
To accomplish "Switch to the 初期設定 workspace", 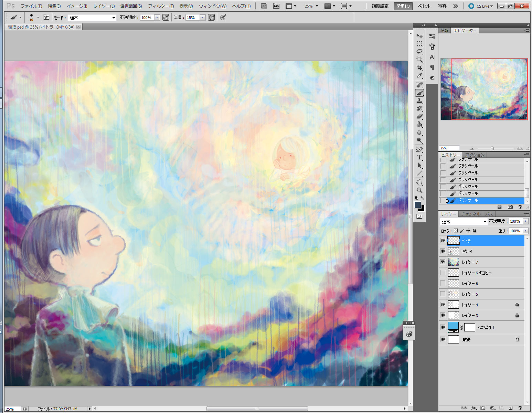I will [x=380, y=6].
